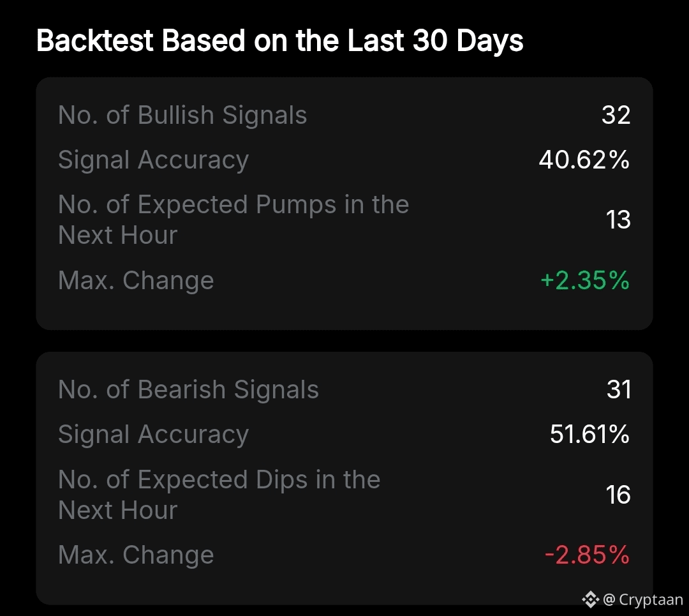The width and height of the screenshot is (689, 616).
Task: Click Max. Change label in bullish card
Action: click(136, 280)
